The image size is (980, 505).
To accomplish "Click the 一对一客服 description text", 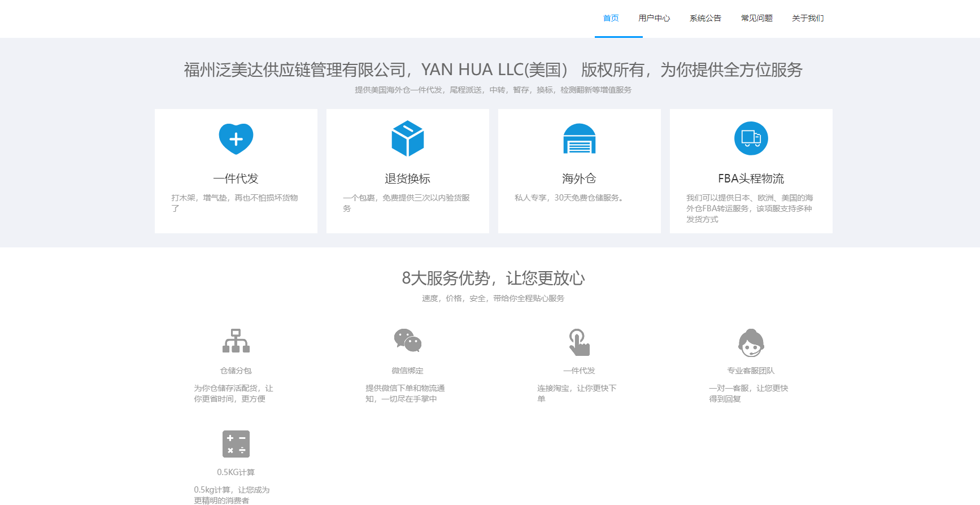I will [x=749, y=393].
